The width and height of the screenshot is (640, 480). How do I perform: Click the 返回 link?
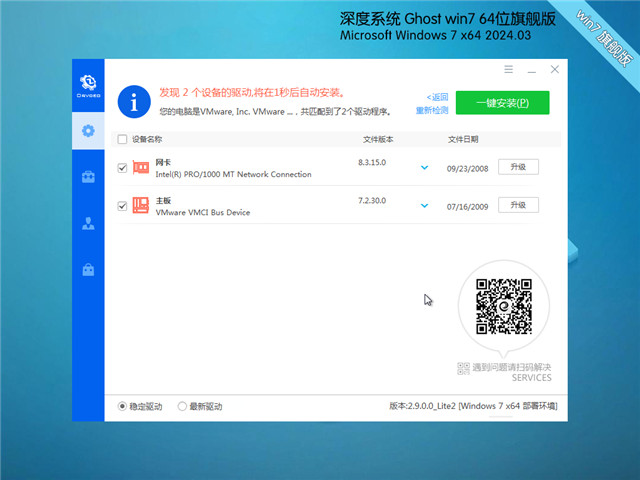[438, 97]
